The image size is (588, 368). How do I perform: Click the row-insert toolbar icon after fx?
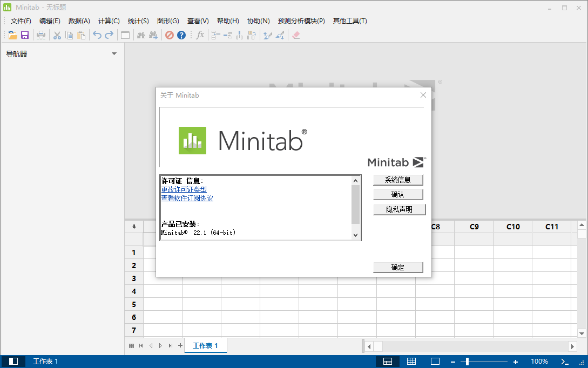pyautogui.click(x=215, y=35)
